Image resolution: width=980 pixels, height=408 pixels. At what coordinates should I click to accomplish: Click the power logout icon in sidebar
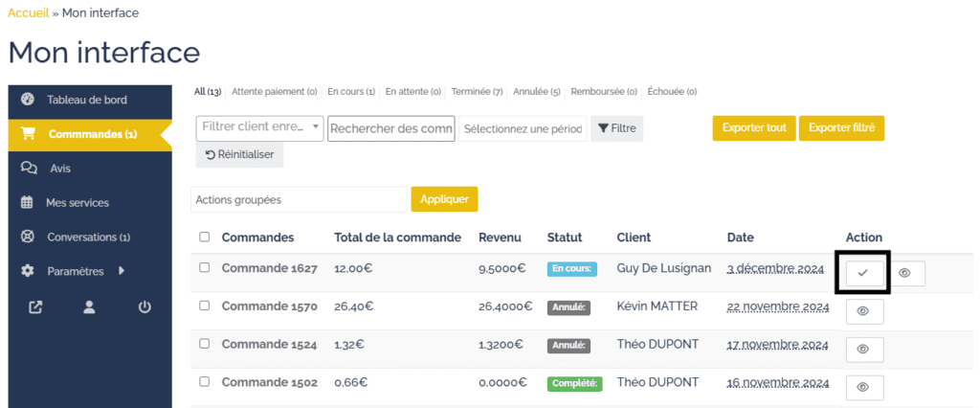pyautogui.click(x=145, y=307)
